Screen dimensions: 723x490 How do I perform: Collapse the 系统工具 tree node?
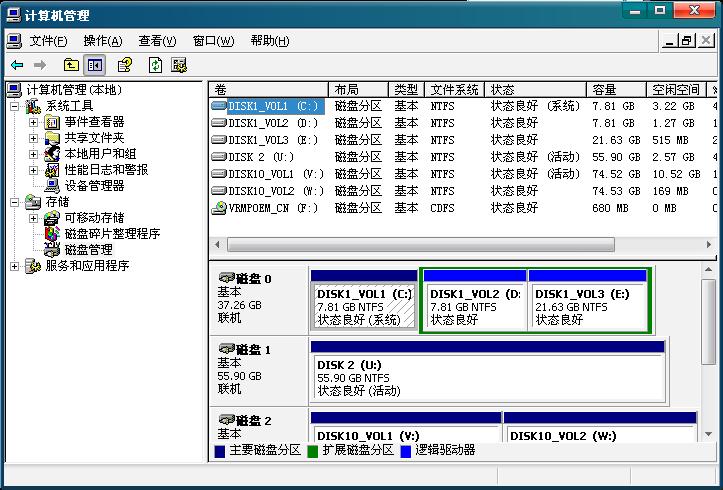[15, 106]
